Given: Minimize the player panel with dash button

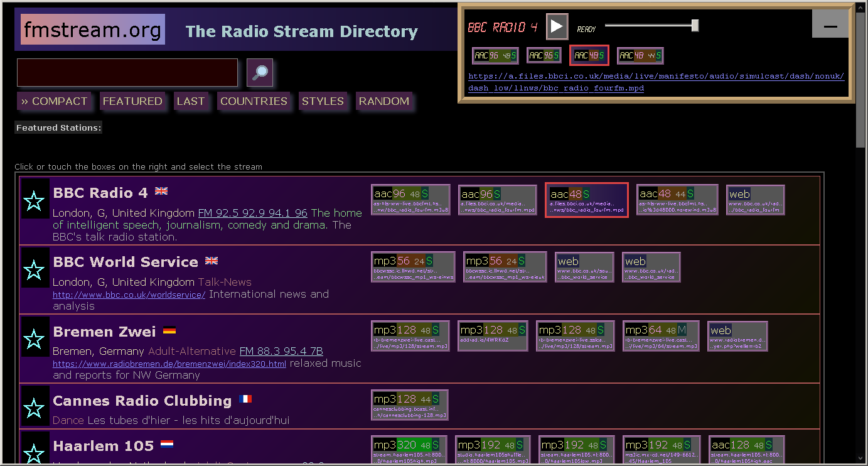Looking at the screenshot, I should coord(830,24).
